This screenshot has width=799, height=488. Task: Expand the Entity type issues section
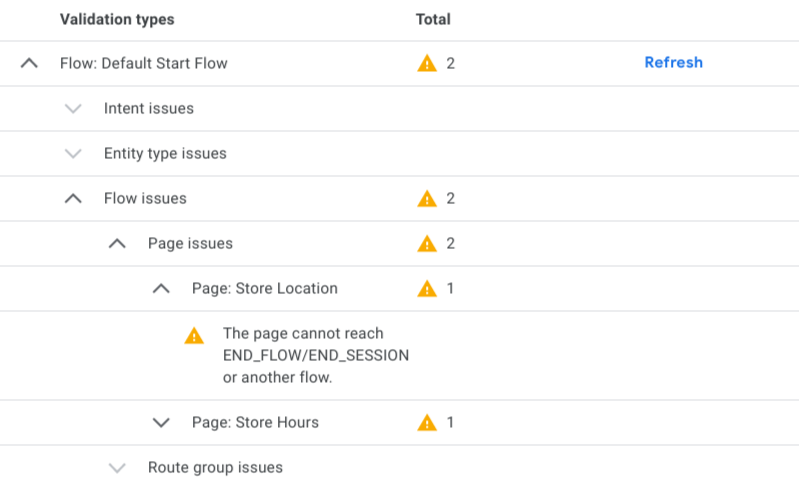pyautogui.click(x=73, y=153)
